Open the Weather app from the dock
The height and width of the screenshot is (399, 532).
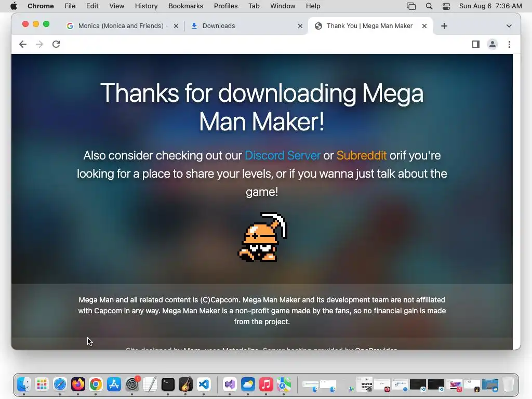click(x=248, y=384)
